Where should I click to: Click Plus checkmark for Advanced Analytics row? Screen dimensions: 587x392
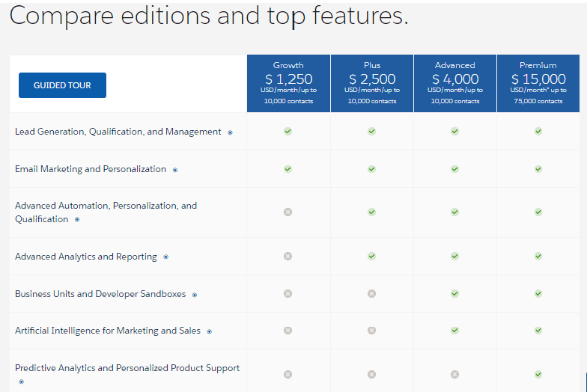tap(371, 256)
